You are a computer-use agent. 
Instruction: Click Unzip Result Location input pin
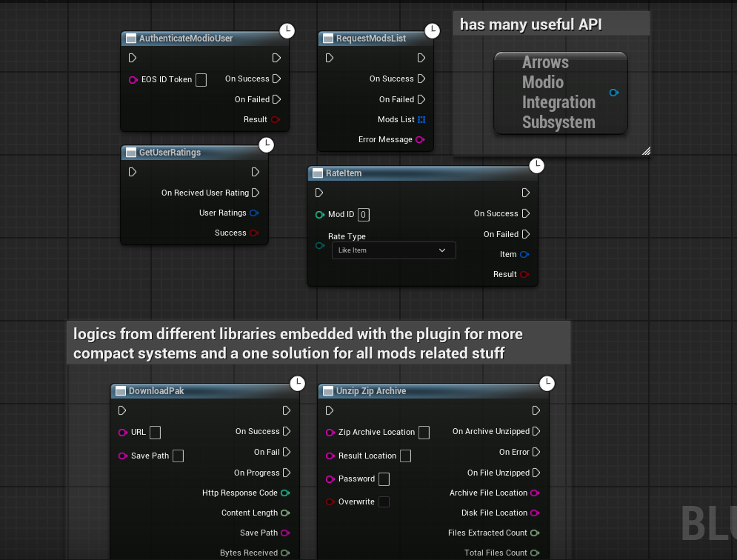pos(330,456)
